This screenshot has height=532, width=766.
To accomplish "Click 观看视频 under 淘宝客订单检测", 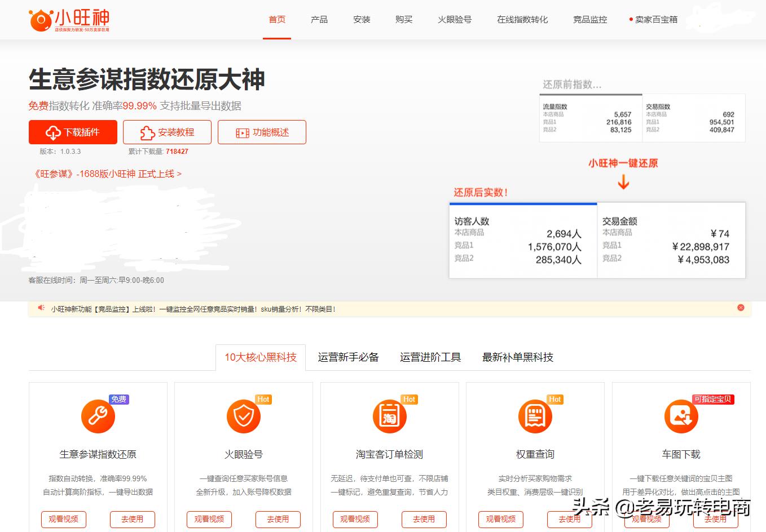I will point(355,519).
